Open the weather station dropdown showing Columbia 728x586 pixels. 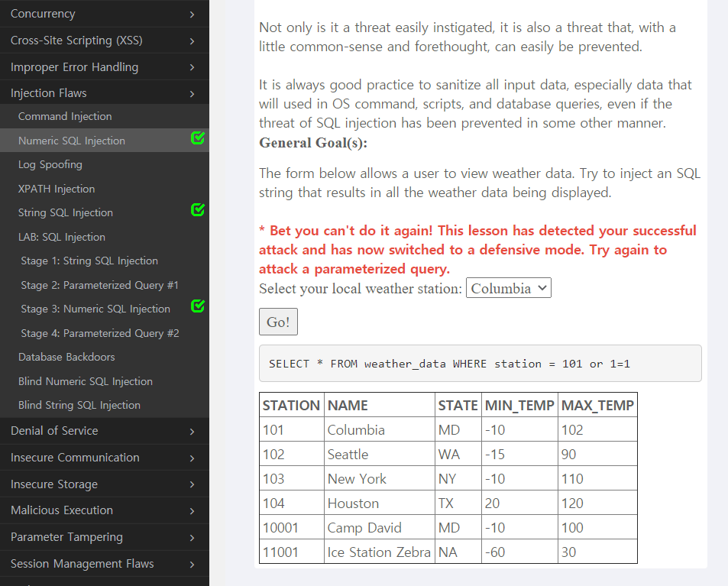(509, 288)
